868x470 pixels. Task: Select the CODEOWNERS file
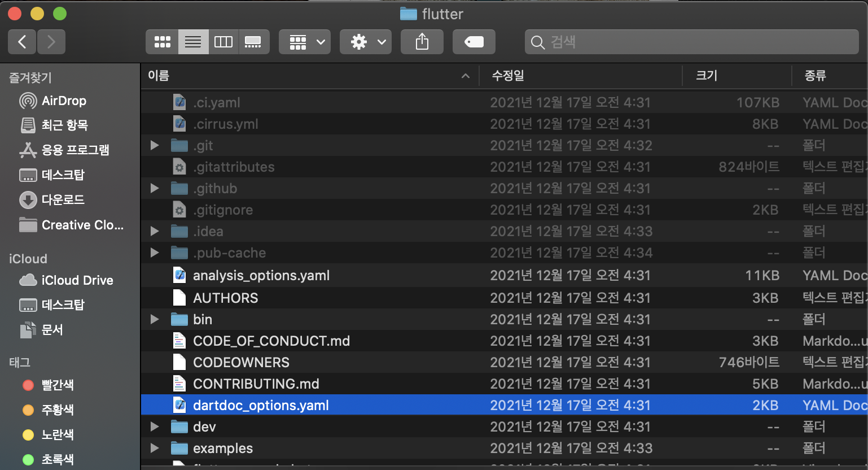[x=505, y=362]
